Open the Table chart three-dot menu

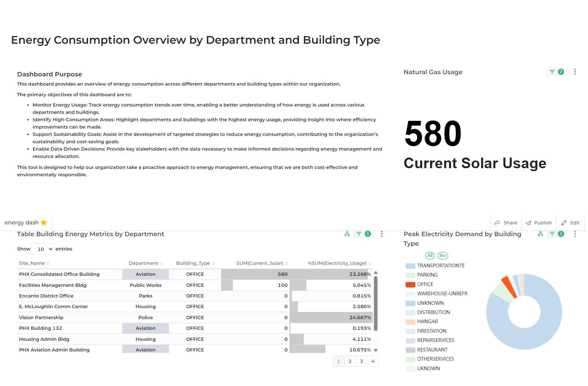click(x=382, y=234)
